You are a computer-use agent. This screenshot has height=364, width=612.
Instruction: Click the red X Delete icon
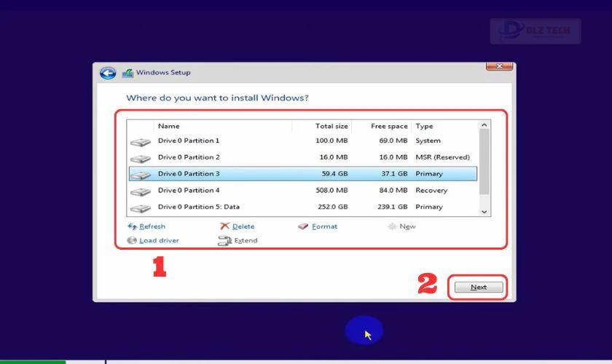tap(224, 226)
